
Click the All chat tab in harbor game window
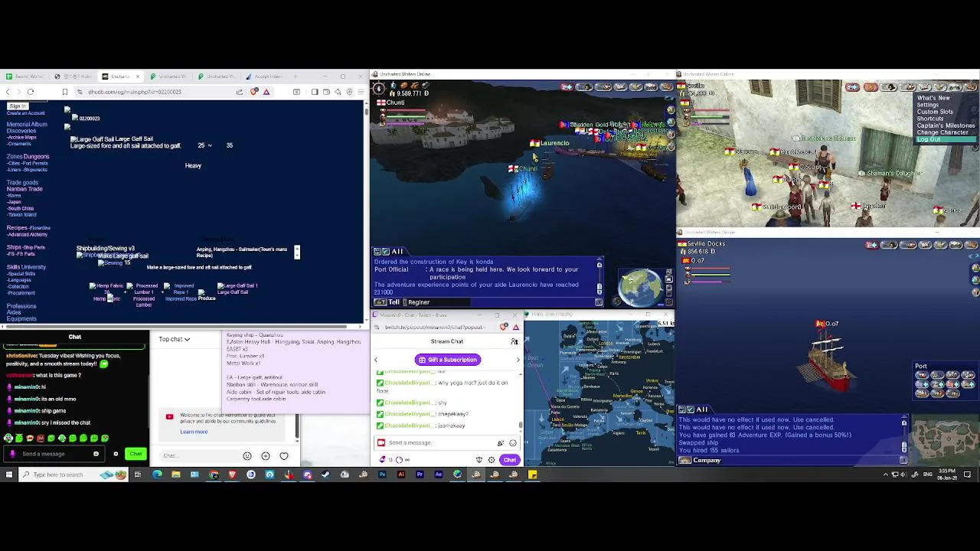(397, 252)
